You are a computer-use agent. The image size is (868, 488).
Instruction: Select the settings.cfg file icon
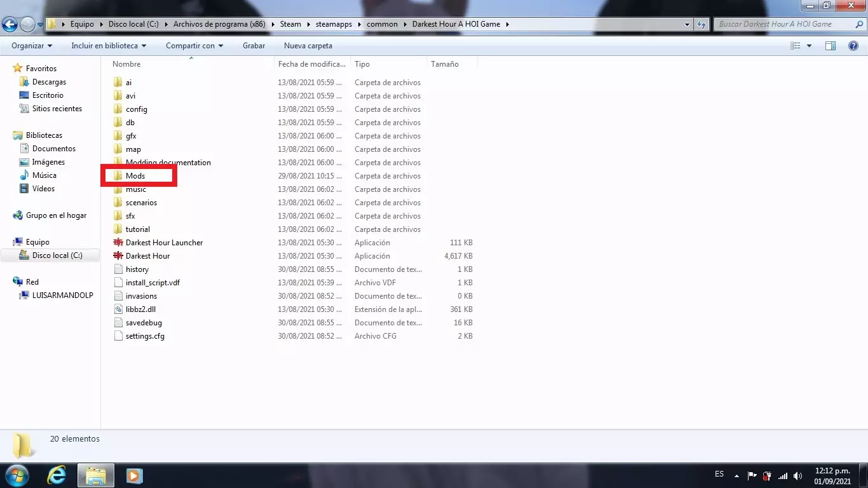tap(118, 336)
